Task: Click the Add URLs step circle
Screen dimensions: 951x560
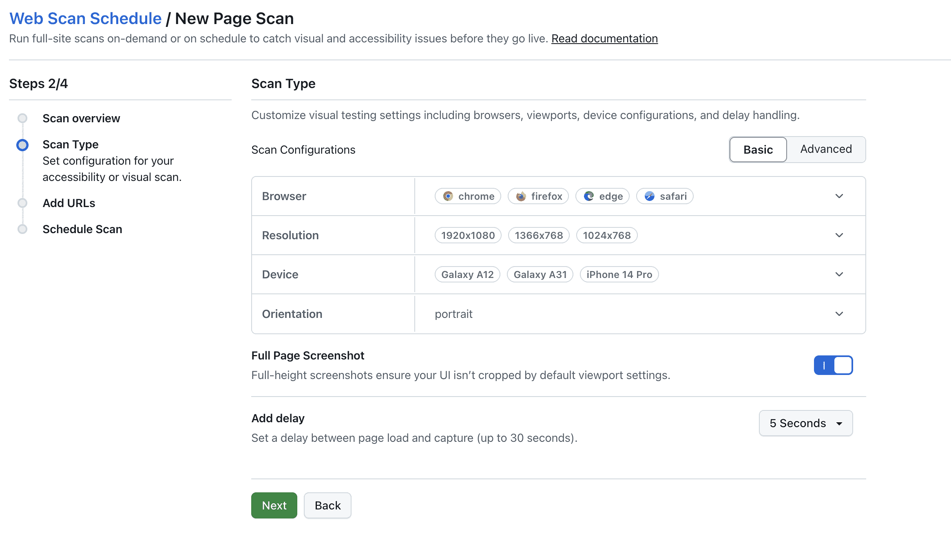Action: pyautogui.click(x=22, y=203)
